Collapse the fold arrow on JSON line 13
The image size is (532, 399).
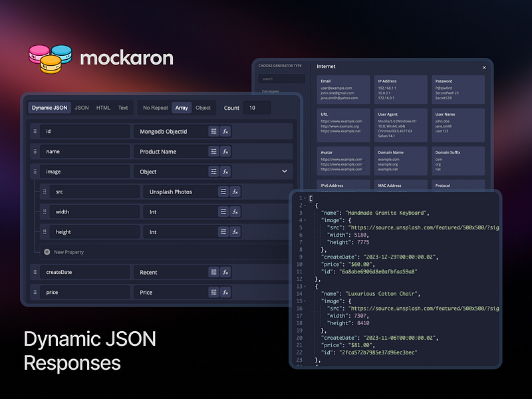click(x=305, y=287)
